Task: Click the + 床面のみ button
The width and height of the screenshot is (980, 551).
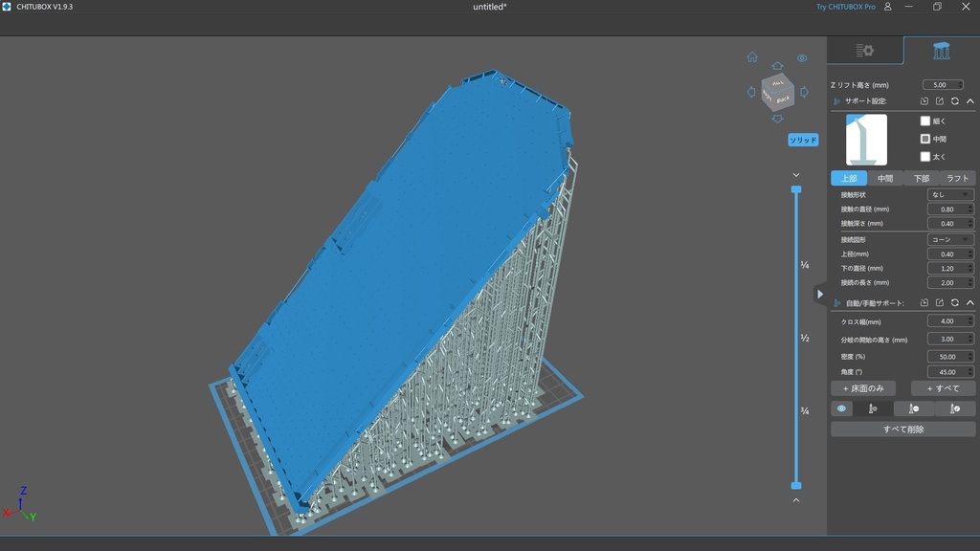Action: [x=863, y=388]
